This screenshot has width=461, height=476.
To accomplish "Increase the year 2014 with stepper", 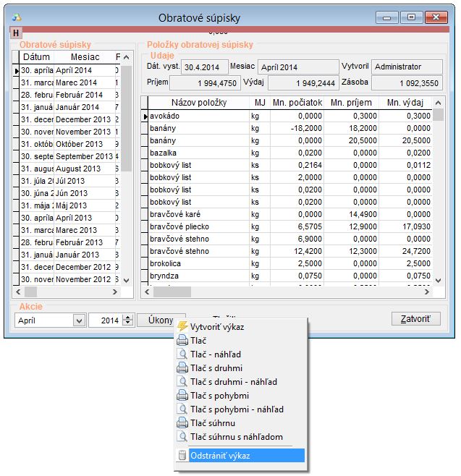I will coord(128,317).
